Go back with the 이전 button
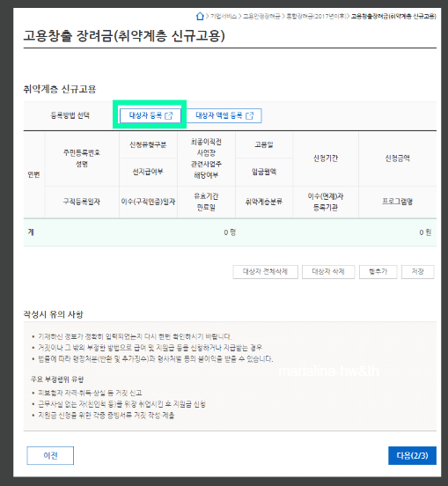Screen dimensions: 448x486 point(50,455)
